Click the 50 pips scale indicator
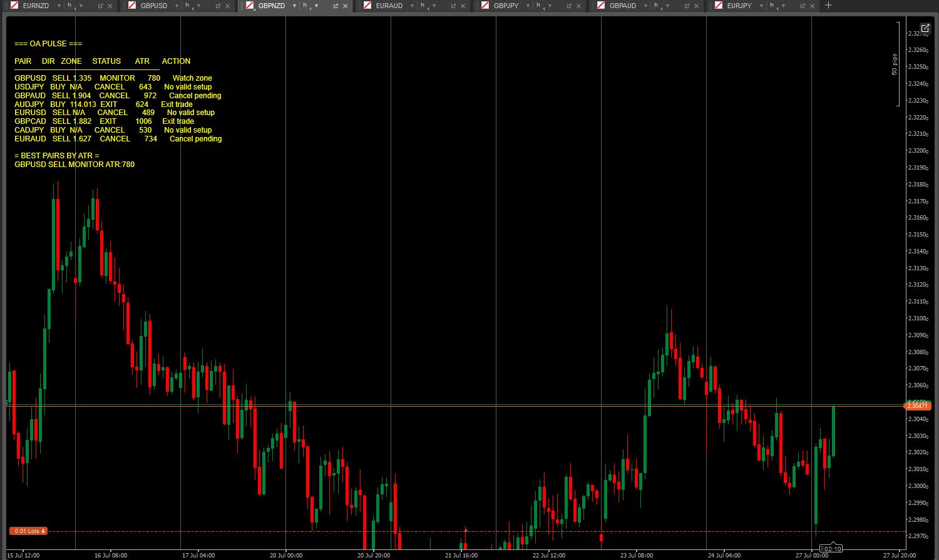 point(895,64)
